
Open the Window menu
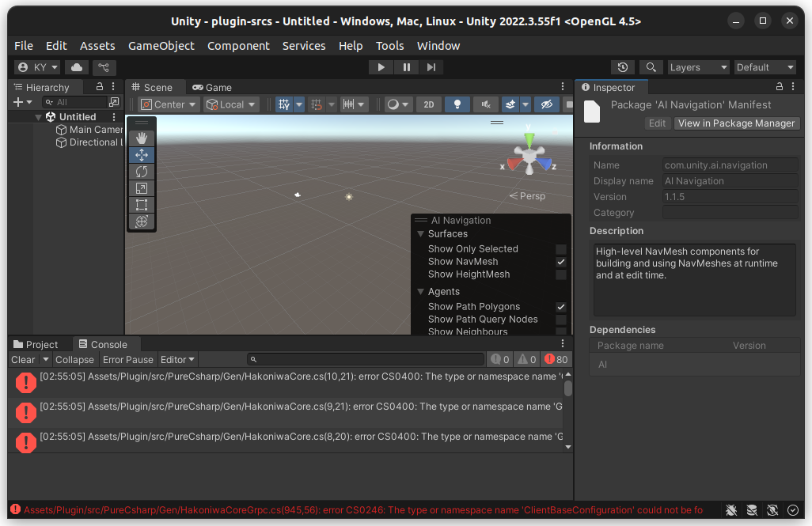(438, 46)
